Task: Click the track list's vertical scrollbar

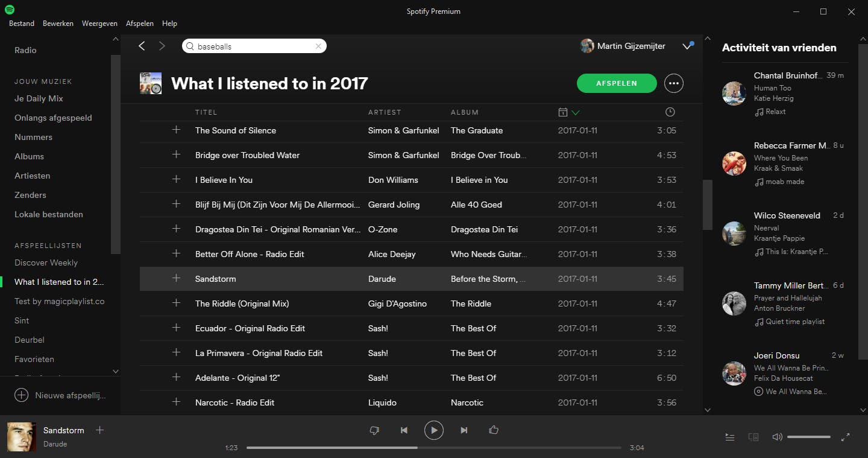Action: [x=708, y=205]
